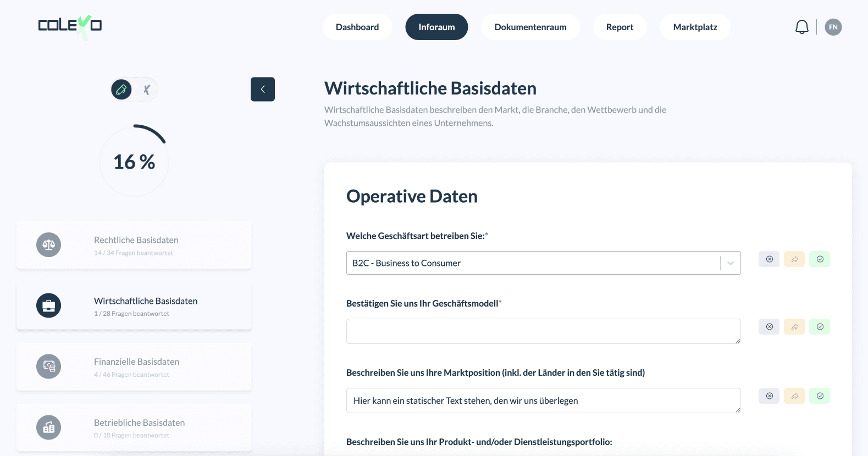Click the Wirtschaftliche Basisdaten page title
This screenshot has width=868, height=456.
430,88
